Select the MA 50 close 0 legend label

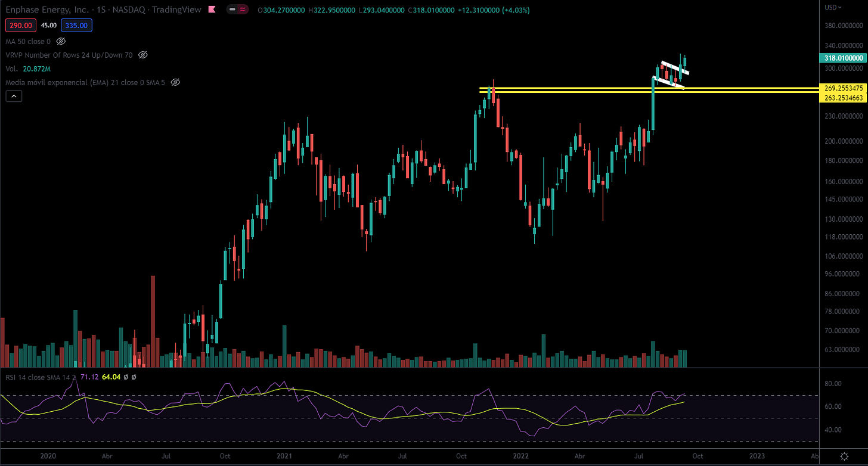29,42
